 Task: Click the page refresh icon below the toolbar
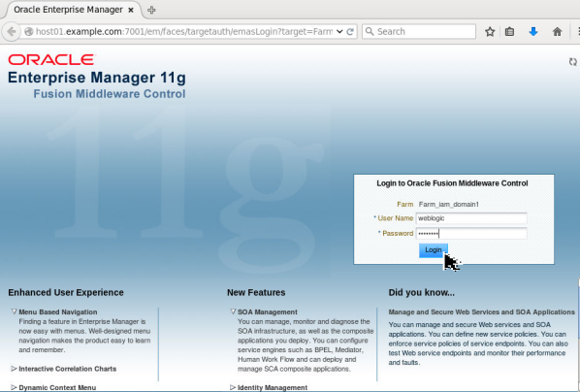(573, 62)
